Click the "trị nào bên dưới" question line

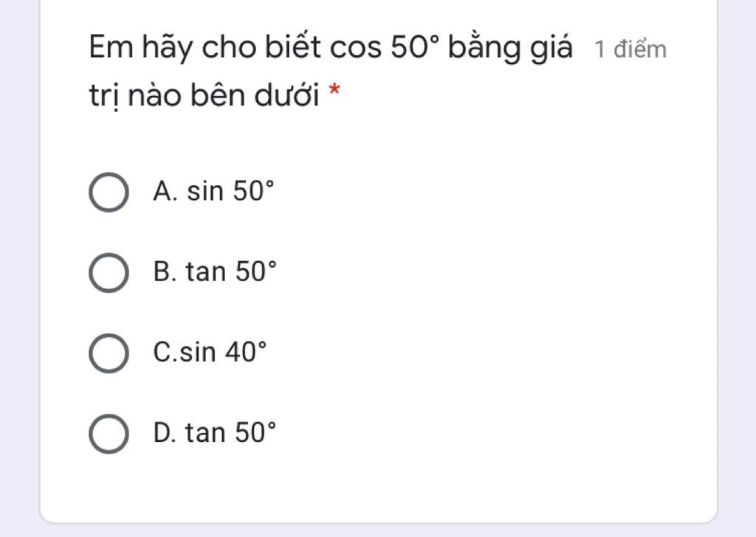click(x=205, y=96)
